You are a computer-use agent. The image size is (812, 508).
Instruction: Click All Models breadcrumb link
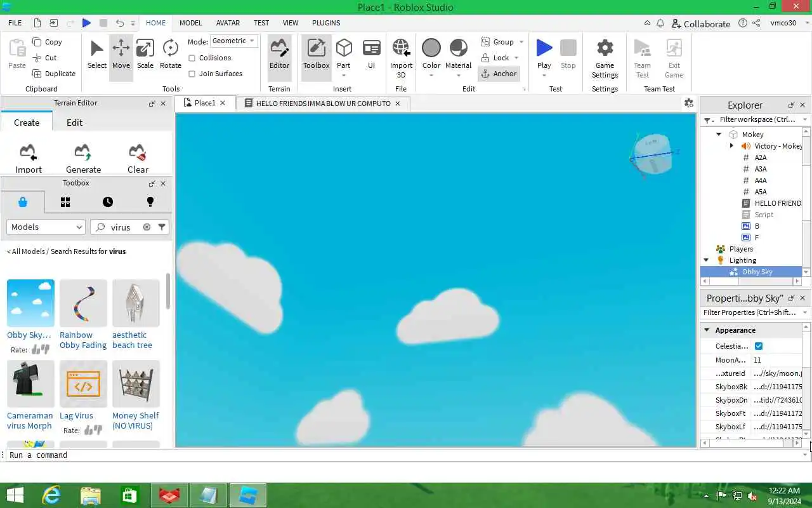(x=27, y=251)
